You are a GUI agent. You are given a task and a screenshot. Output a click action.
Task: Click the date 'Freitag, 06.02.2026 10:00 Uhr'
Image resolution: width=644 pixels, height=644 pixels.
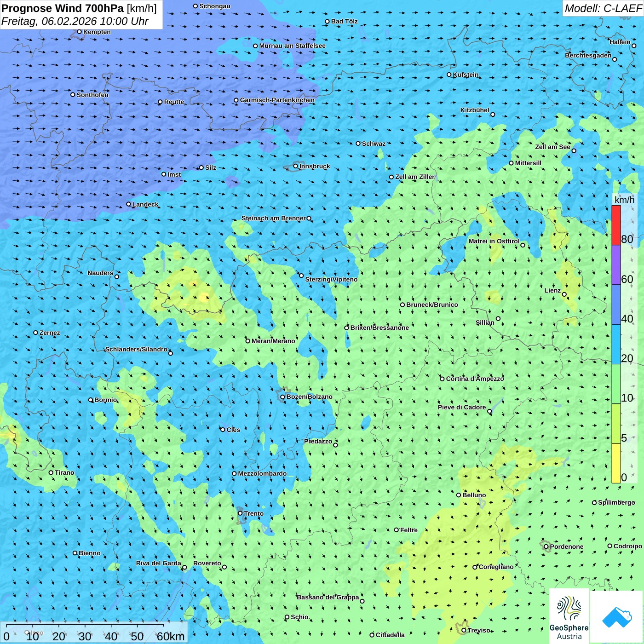click(75, 21)
